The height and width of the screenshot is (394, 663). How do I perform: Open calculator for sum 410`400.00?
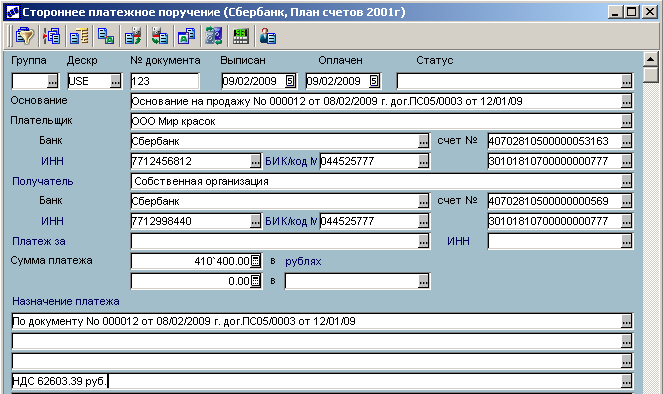click(255, 261)
